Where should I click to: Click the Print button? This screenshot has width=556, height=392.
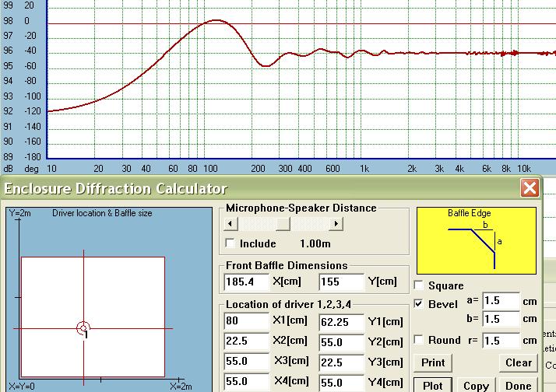pos(433,362)
